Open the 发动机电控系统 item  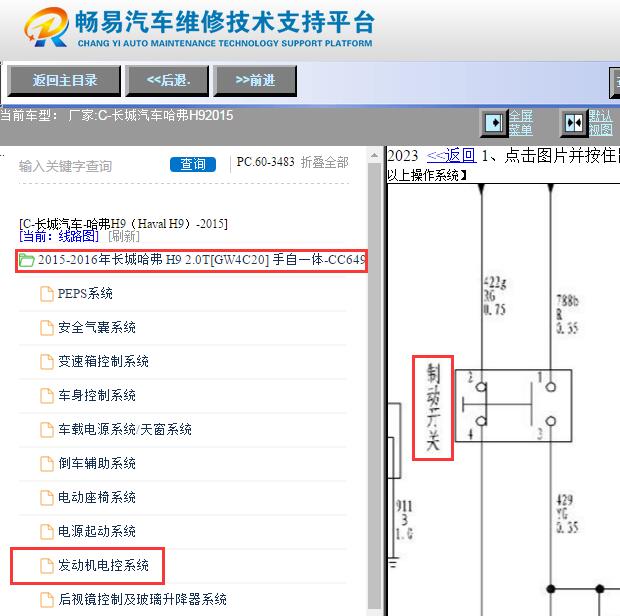click(103, 565)
